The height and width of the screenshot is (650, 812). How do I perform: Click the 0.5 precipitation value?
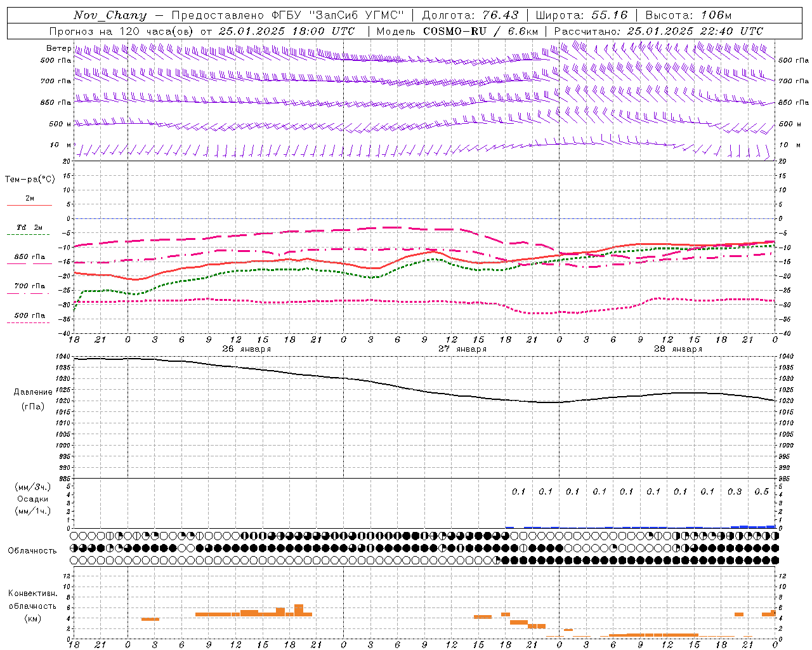[762, 491]
